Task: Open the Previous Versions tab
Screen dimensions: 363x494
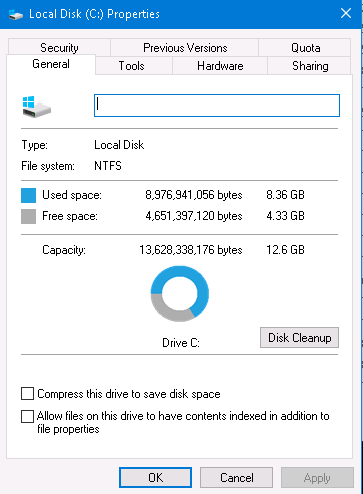Action: (x=185, y=48)
